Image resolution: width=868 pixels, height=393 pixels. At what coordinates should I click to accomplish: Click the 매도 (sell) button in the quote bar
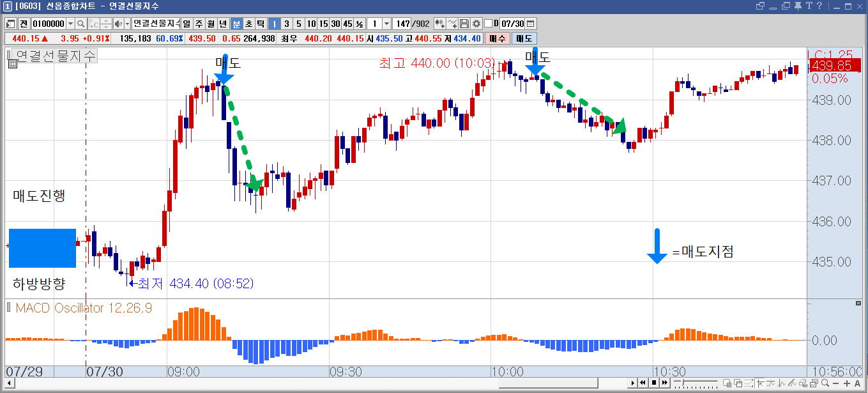pos(524,38)
